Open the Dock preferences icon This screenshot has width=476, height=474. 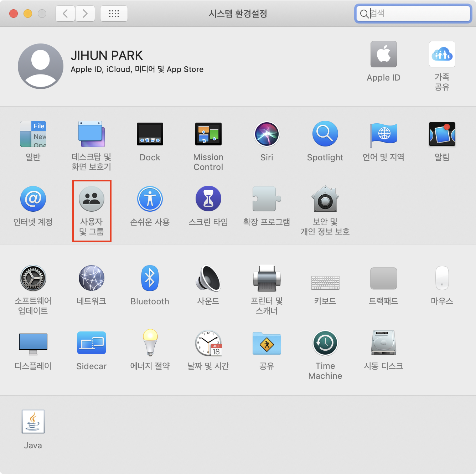tap(150, 134)
